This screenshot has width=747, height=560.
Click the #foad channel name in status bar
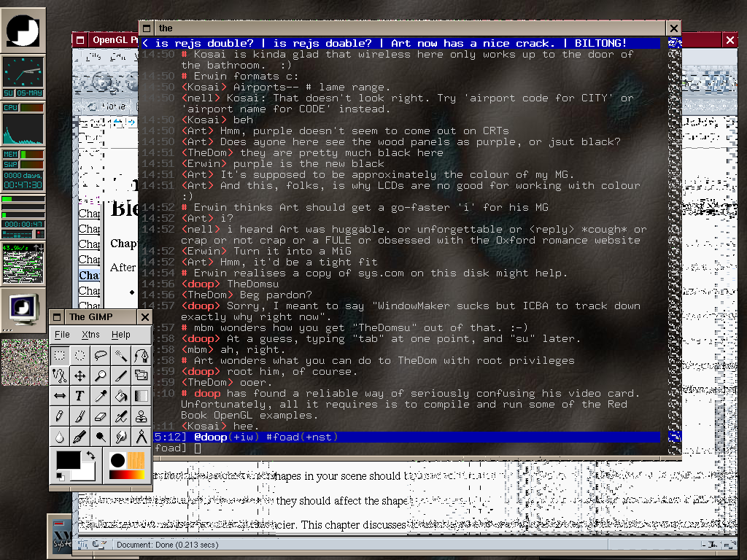(x=283, y=437)
